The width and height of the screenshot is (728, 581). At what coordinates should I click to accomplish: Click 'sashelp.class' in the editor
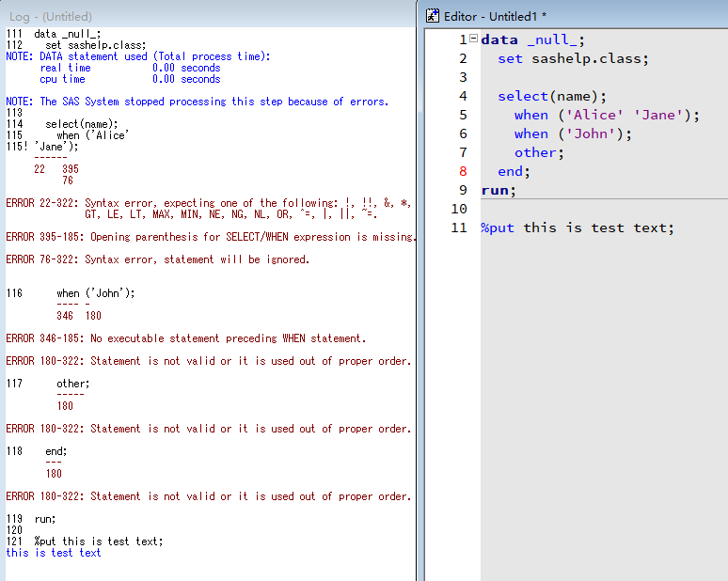pyautogui.click(x=589, y=58)
